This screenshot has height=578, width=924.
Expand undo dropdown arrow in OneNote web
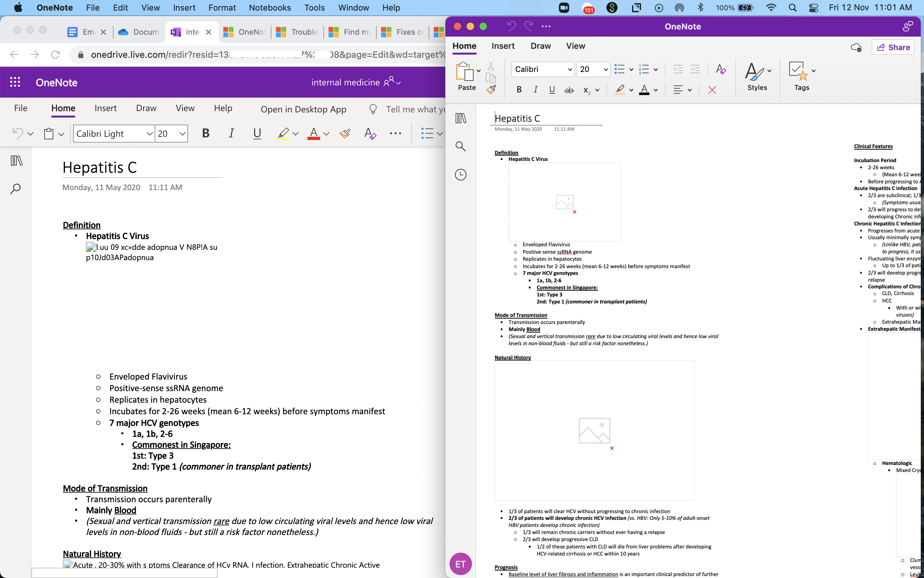[x=30, y=134]
